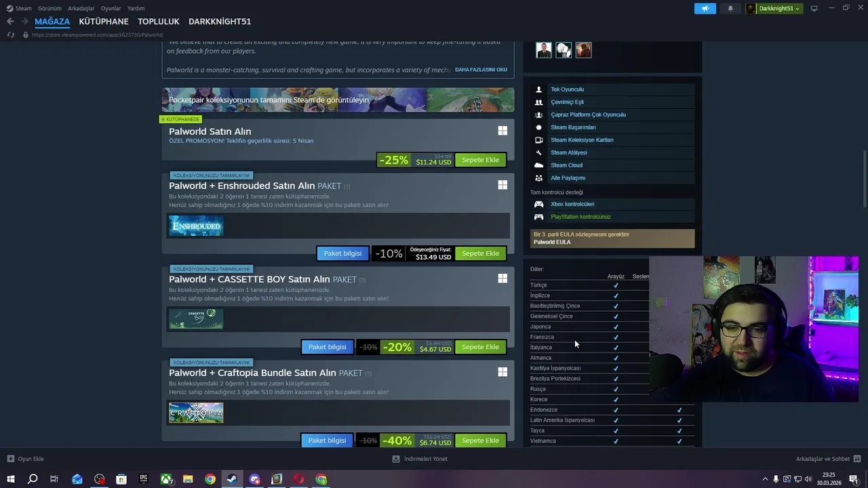Image resolution: width=868 pixels, height=488 pixels.
Task: Click the Steam back navigation arrow
Action: [10, 22]
